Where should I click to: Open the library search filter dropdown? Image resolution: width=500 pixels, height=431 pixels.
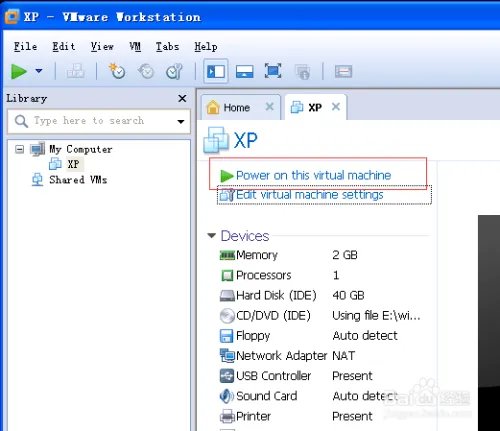pos(181,121)
